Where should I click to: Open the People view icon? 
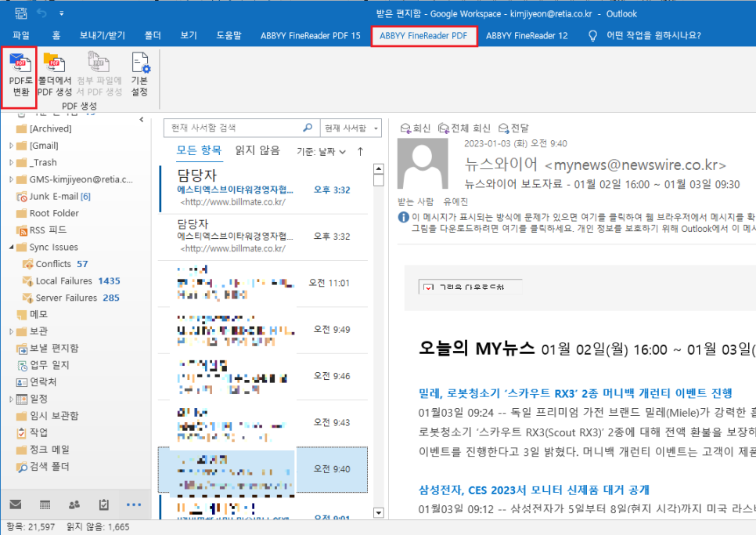click(x=74, y=504)
